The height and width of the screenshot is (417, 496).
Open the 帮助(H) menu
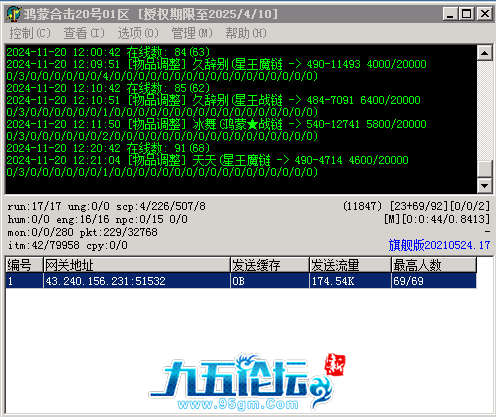246,33
